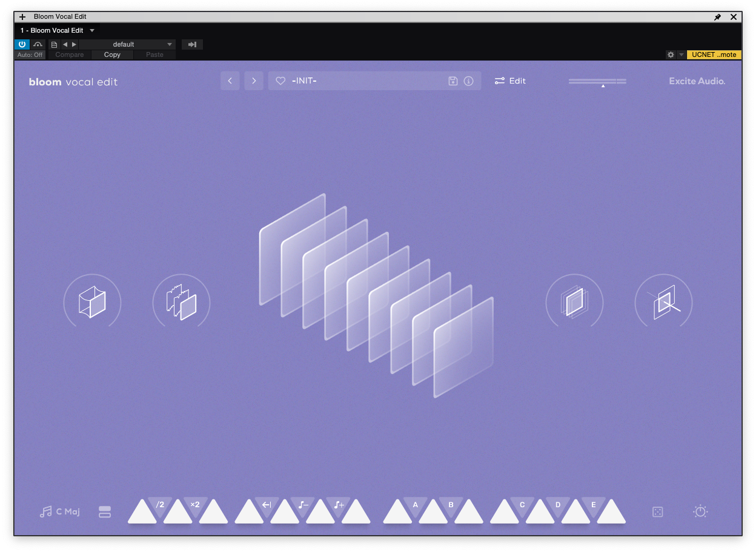Click the wireframe cube macro knob
Image resolution: width=756 pixels, height=552 pixels.
click(x=92, y=302)
